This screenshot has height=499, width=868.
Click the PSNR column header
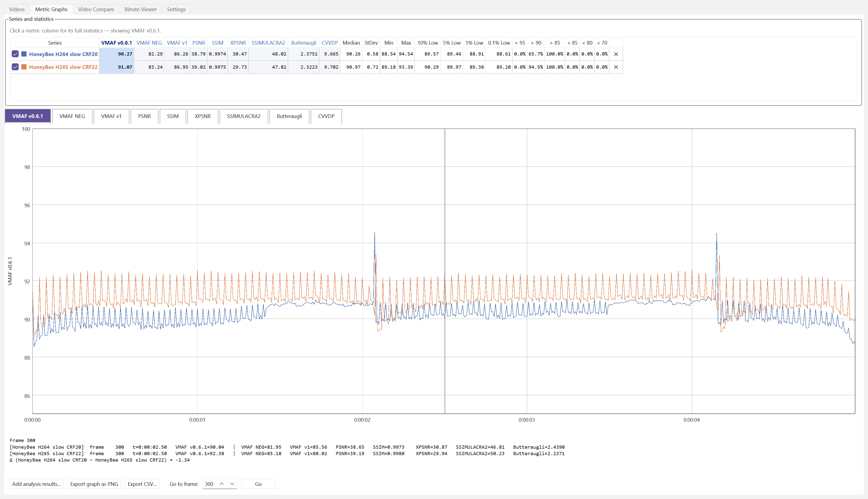pyautogui.click(x=199, y=43)
